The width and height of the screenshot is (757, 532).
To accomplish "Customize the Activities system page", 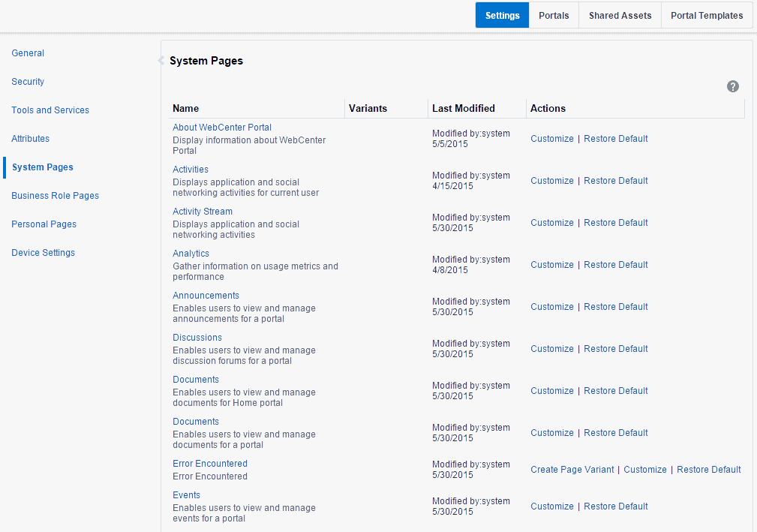I will click(552, 181).
